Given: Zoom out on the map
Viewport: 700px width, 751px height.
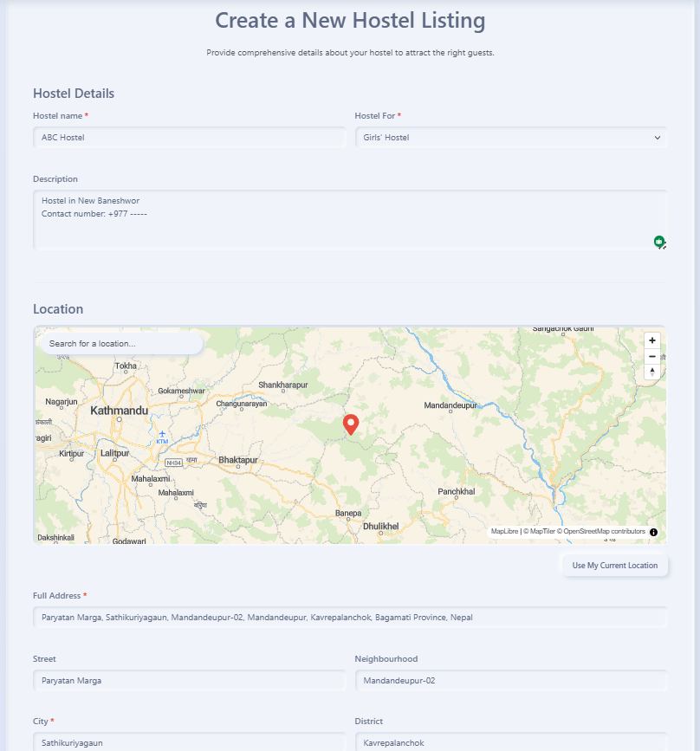Looking at the screenshot, I should pos(651,356).
